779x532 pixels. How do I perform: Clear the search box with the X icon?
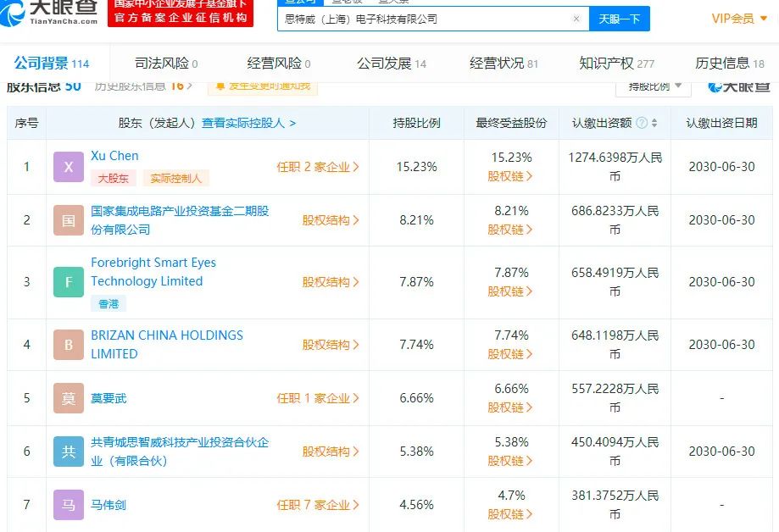[x=576, y=19]
